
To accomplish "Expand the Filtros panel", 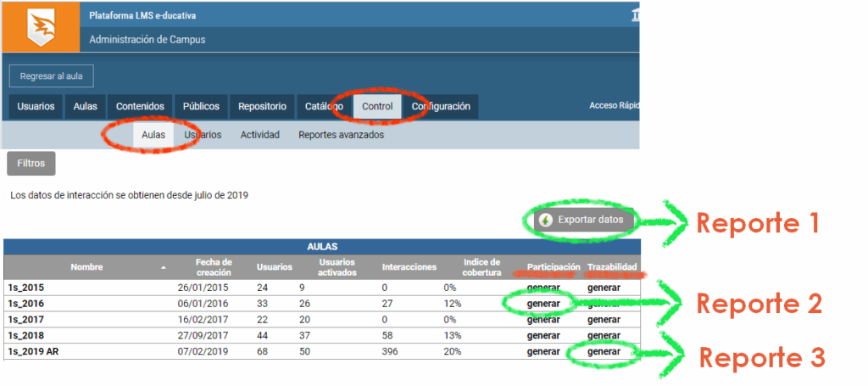I will point(31,162).
